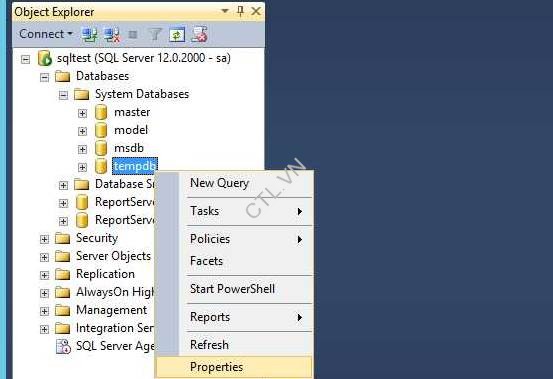This screenshot has height=379, width=553.
Task: Click the SQL Server Agent icon
Action: point(63,346)
